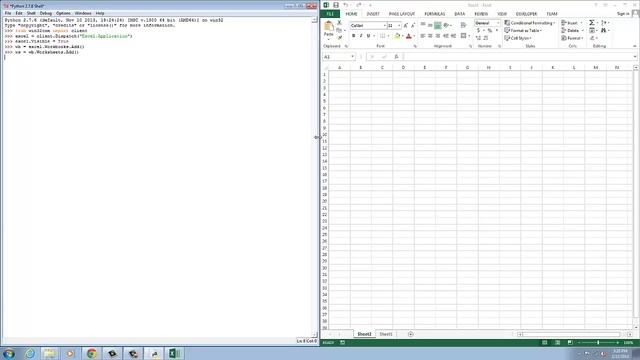Click Sign in link in Excel
The height and width of the screenshot is (360, 640).
click(623, 14)
